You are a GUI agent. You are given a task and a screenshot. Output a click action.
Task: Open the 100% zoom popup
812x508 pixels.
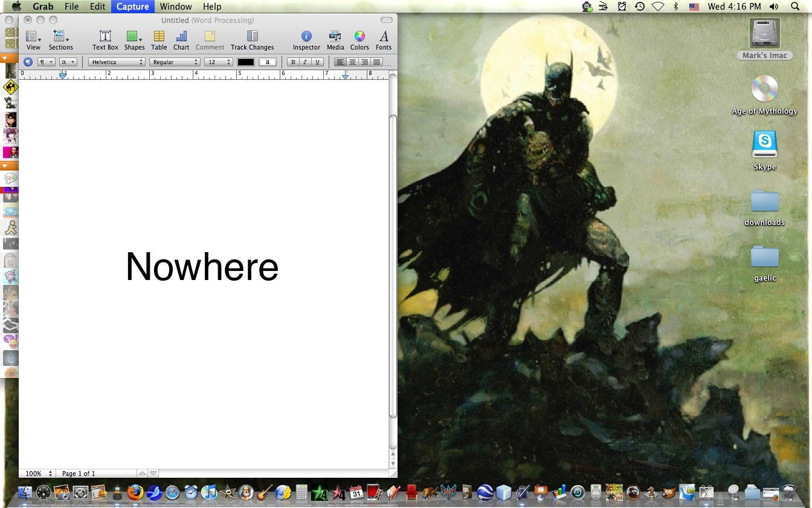39,474
